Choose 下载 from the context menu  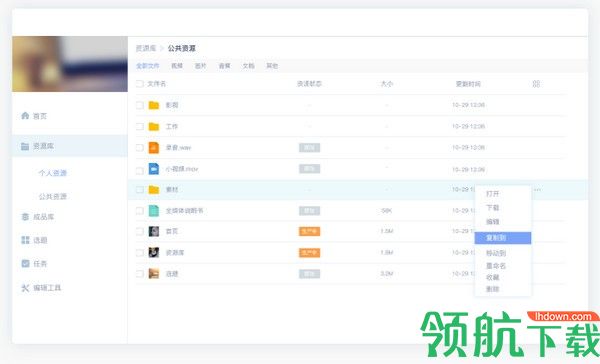click(492, 208)
